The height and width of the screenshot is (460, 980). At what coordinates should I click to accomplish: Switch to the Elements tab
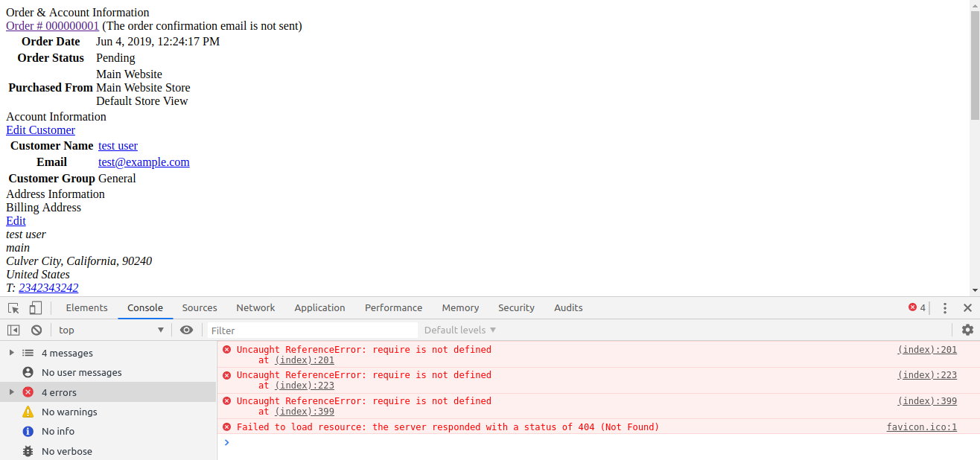point(86,308)
